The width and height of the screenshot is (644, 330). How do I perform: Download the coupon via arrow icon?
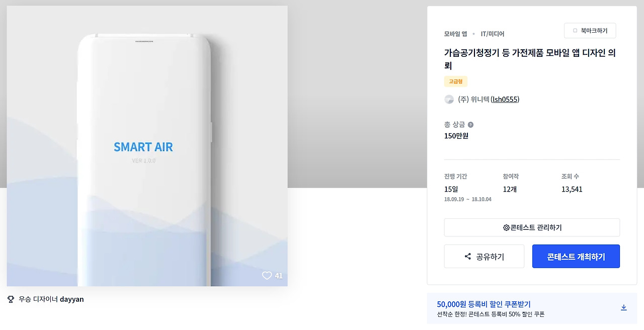coord(624,307)
